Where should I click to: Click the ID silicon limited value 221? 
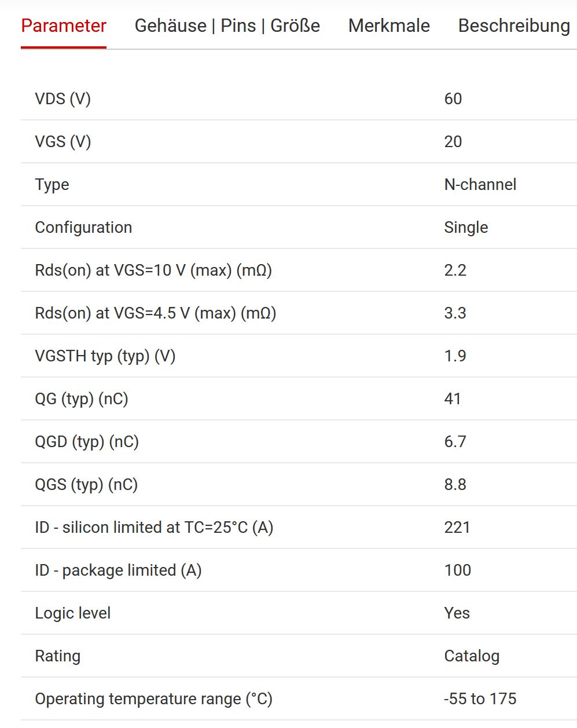tap(457, 527)
